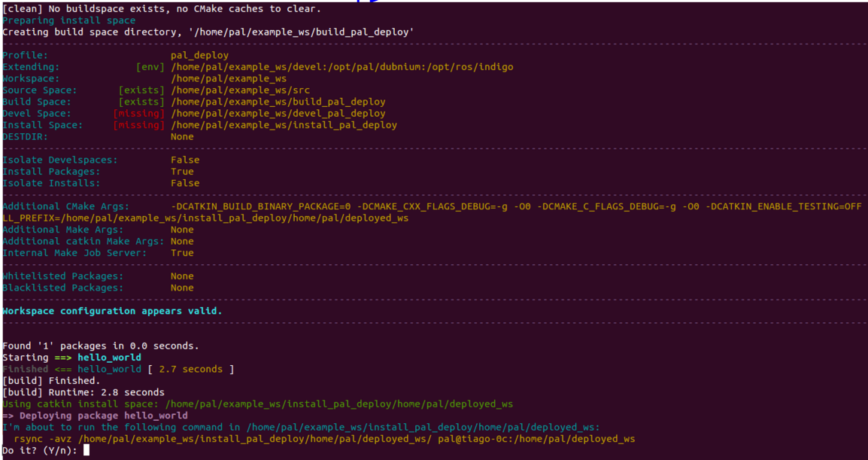Click the Extending path ending with /opt/ros/indigo
This screenshot has width=868, height=460.
coord(342,67)
